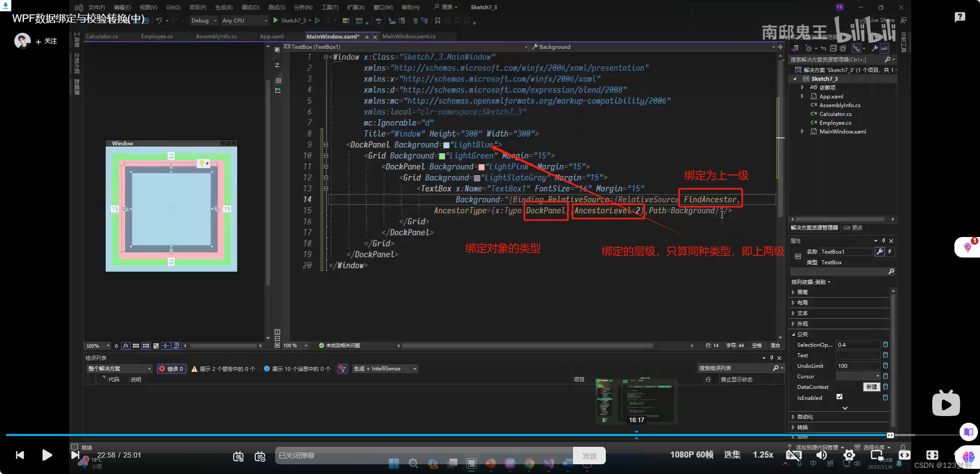980x474 pixels.
Task: Open the 视图(V) menu
Action: click(148, 7)
